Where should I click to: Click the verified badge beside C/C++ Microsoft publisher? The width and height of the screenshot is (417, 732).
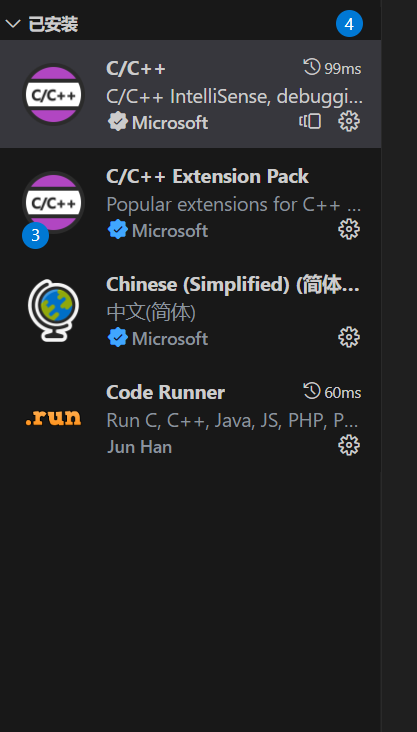pos(118,122)
